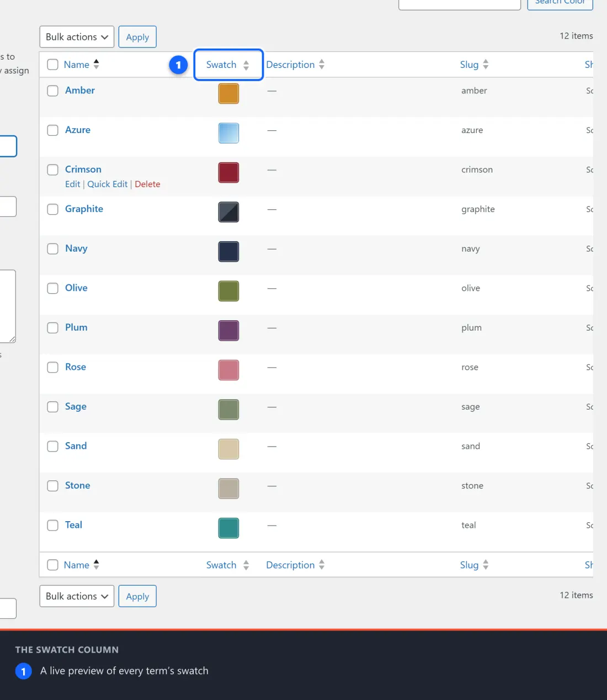This screenshot has height=700, width=607.
Task: Click the Plum purple swatch
Action: [228, 331]
